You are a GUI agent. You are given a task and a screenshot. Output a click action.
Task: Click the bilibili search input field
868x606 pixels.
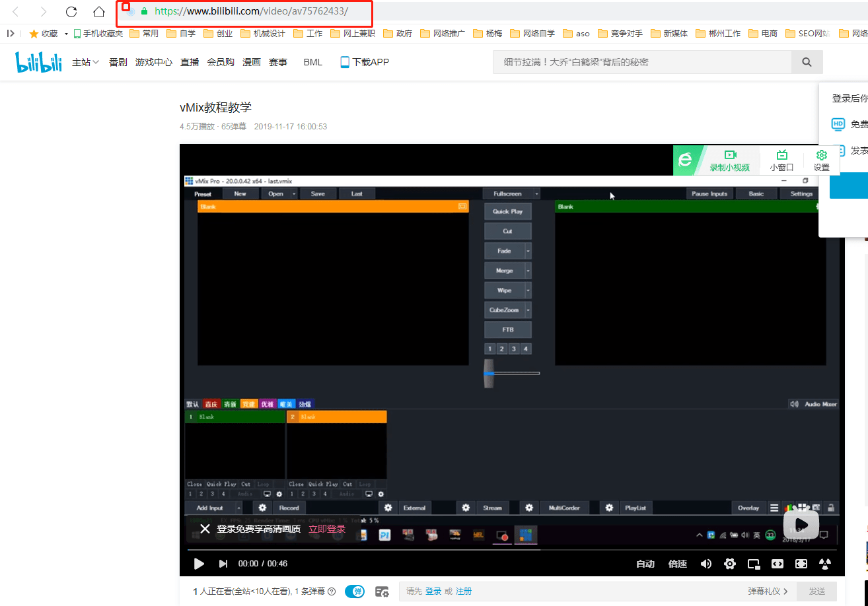tap(642, 62)
